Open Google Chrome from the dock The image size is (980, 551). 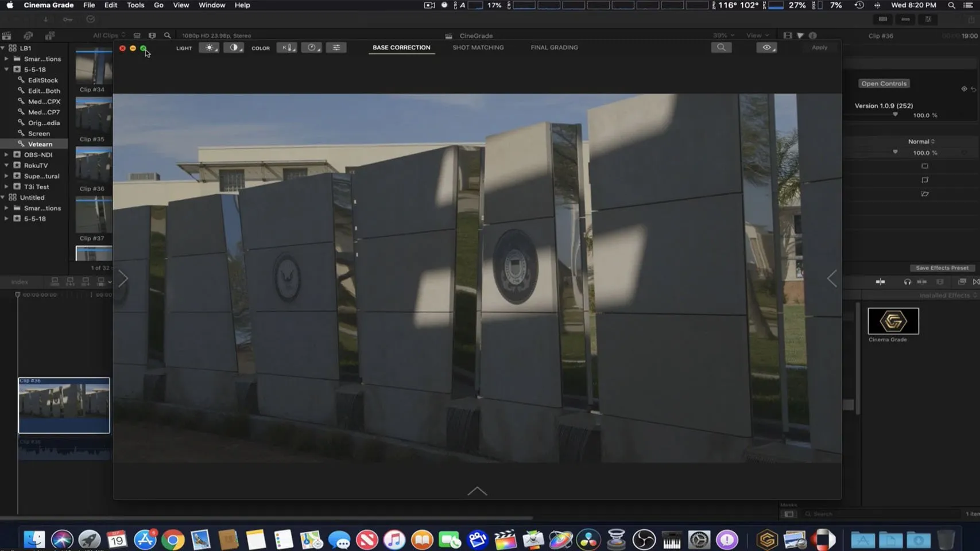[x=173, y=540]
